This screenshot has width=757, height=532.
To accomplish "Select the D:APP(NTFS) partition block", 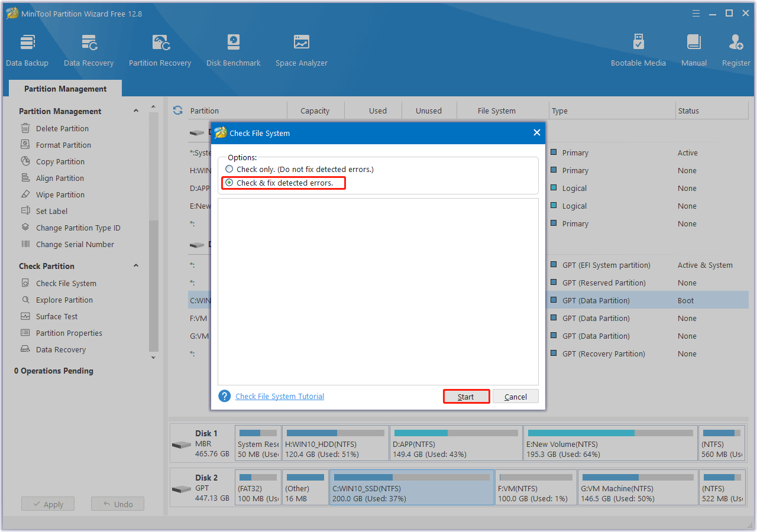I will click(x=456, y=443).
